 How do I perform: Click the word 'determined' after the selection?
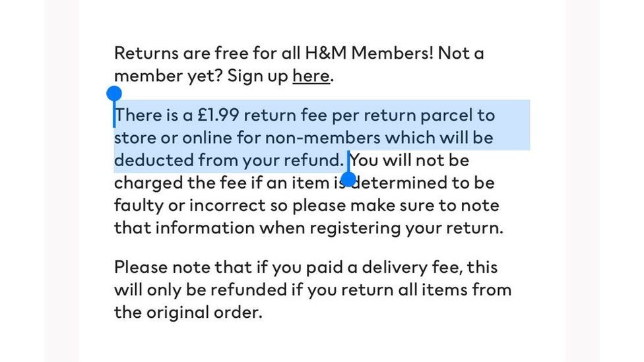coord(400,183)
